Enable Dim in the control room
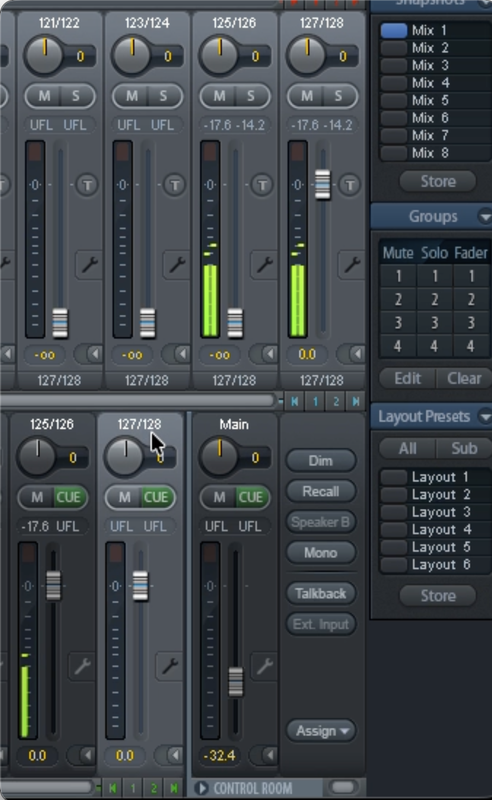 point(321,461)
